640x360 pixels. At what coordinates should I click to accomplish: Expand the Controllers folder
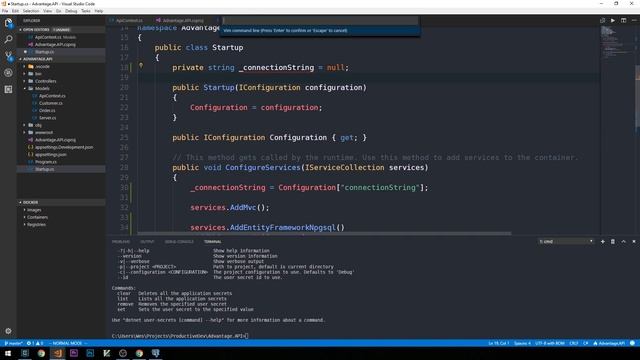(x=61, y=81)
